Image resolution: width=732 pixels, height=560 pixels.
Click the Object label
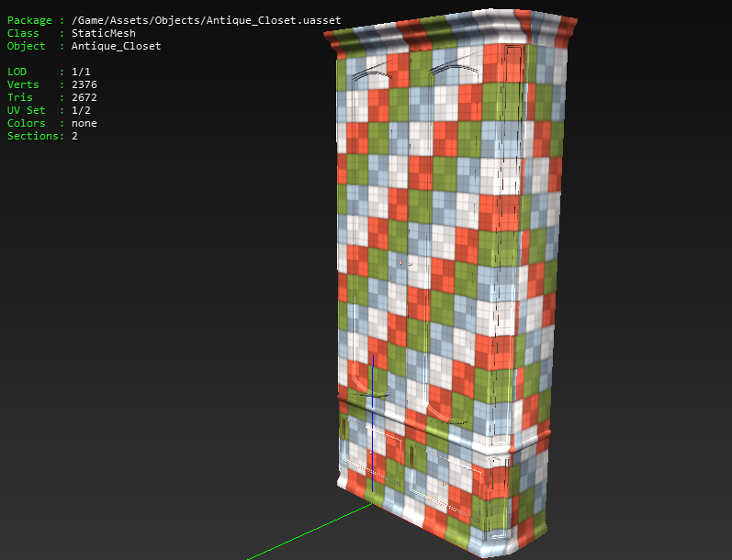[x=26, y=46]
